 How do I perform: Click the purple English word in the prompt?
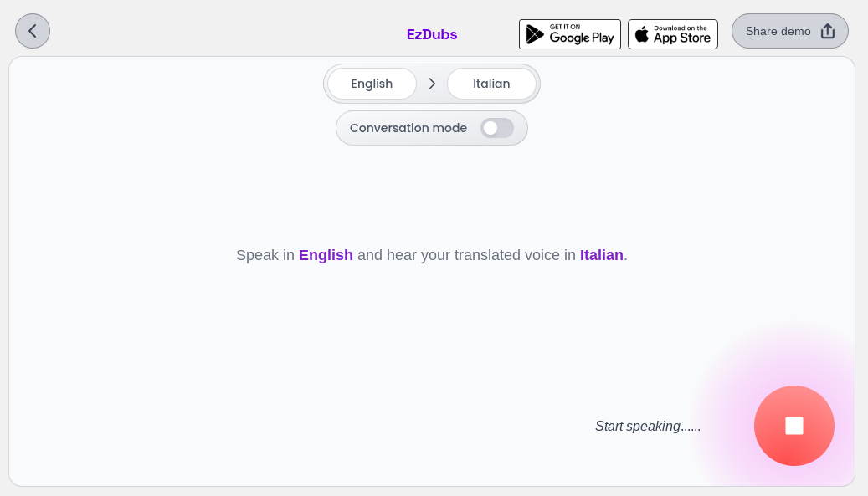[x=326, y=255]
